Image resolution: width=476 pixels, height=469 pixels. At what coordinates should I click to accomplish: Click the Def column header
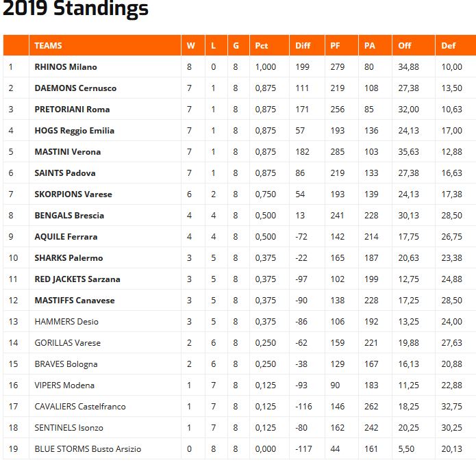coord(449,46)
